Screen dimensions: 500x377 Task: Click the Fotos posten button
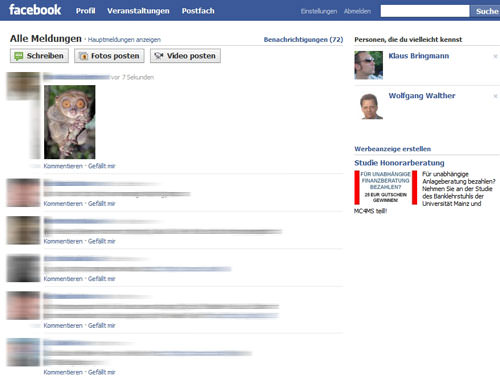coord(109,56)
